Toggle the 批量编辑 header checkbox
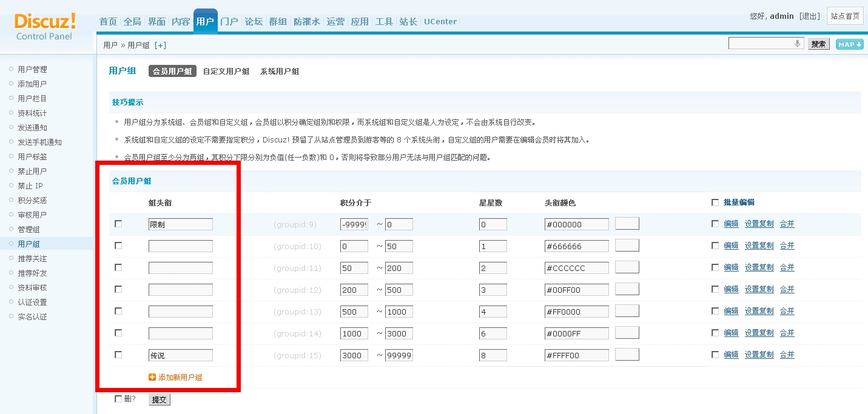The image size is (868, 414). click(x=715, y=202)
